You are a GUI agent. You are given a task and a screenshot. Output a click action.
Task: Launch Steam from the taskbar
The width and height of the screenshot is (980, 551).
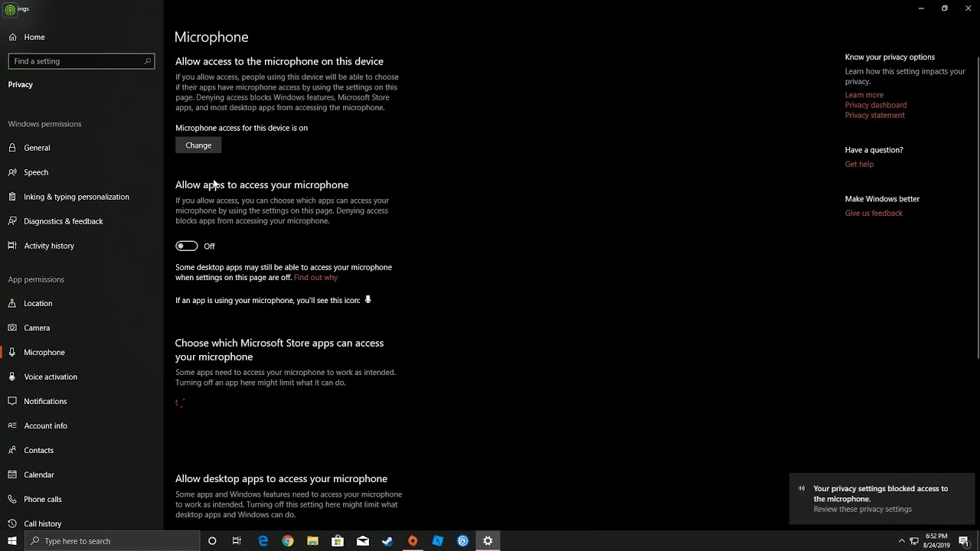point(387,541)
